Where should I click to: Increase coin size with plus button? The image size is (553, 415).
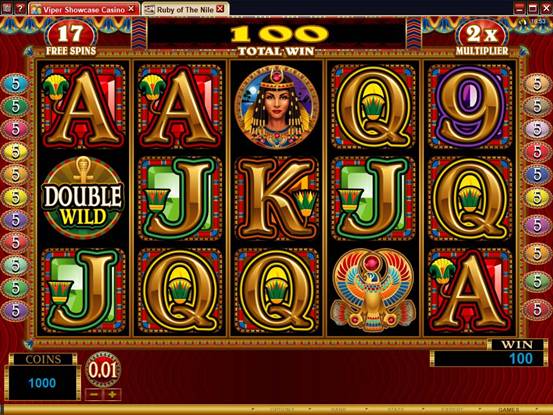point(112,394)
